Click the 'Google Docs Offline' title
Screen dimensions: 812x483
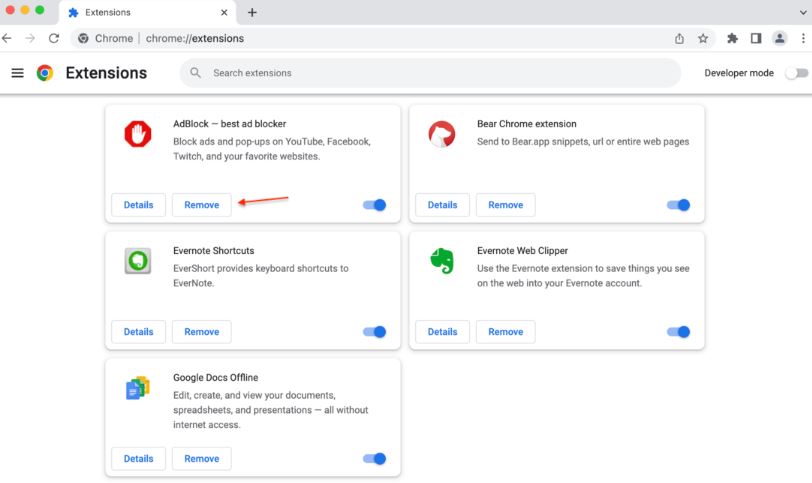(215, 377)
